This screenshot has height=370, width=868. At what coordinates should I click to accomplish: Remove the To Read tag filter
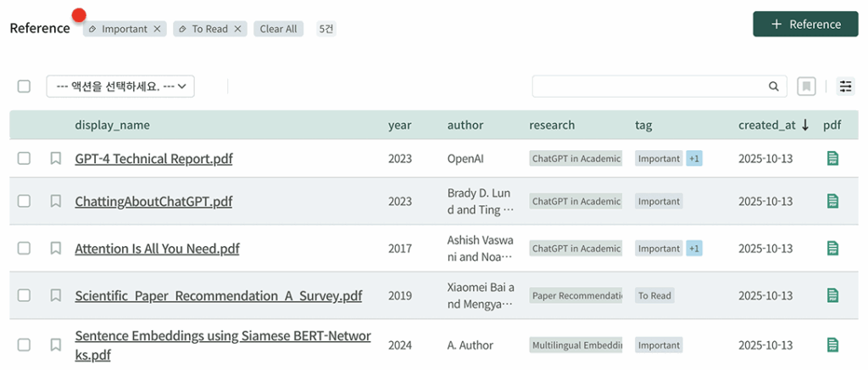237,29
